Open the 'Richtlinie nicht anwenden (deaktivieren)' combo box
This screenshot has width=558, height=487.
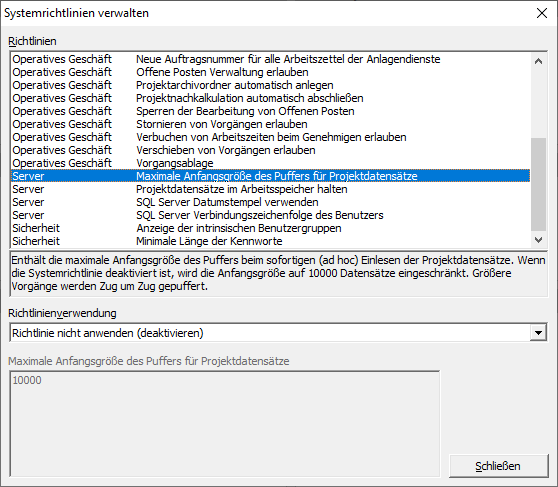(278, 333)
